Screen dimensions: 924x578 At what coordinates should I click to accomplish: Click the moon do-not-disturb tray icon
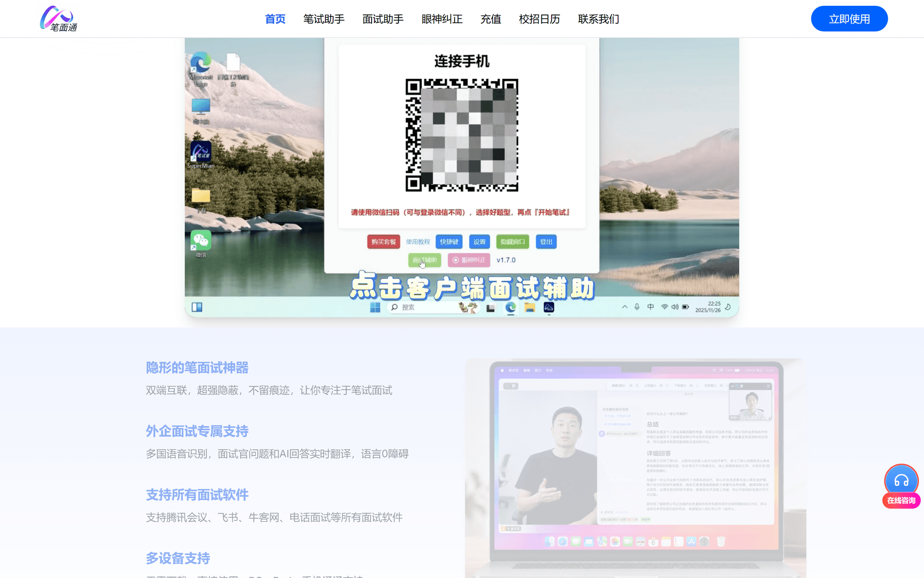(728, 307)
